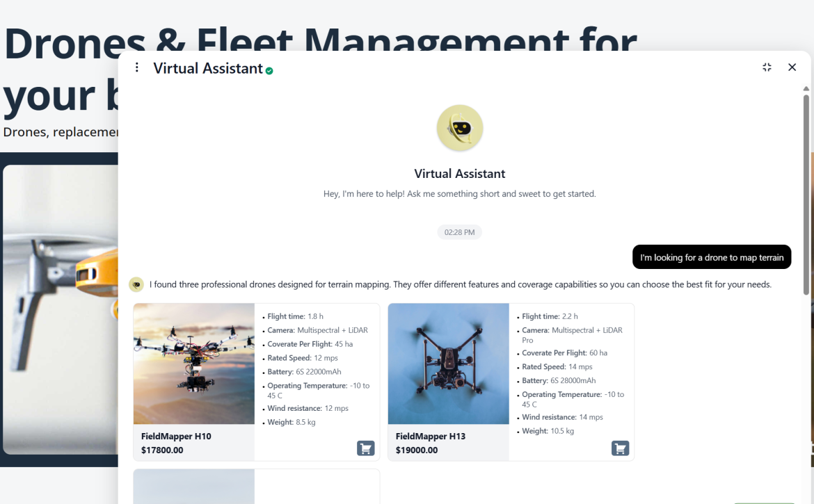The width and height of the screenshot is (814, 504).
Task: Click 'Coverate Per Flight: 45 ha' spec
Action: pos(310,344)
